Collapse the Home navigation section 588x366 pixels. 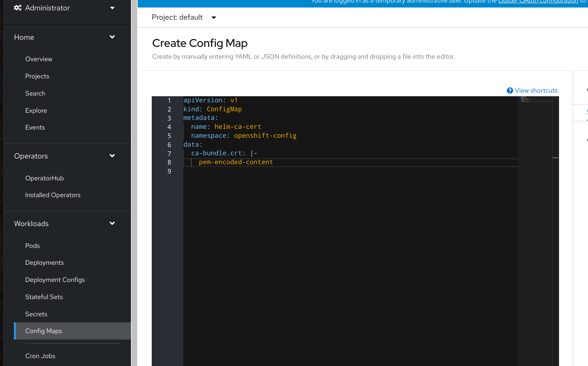[x=112, y=37]
